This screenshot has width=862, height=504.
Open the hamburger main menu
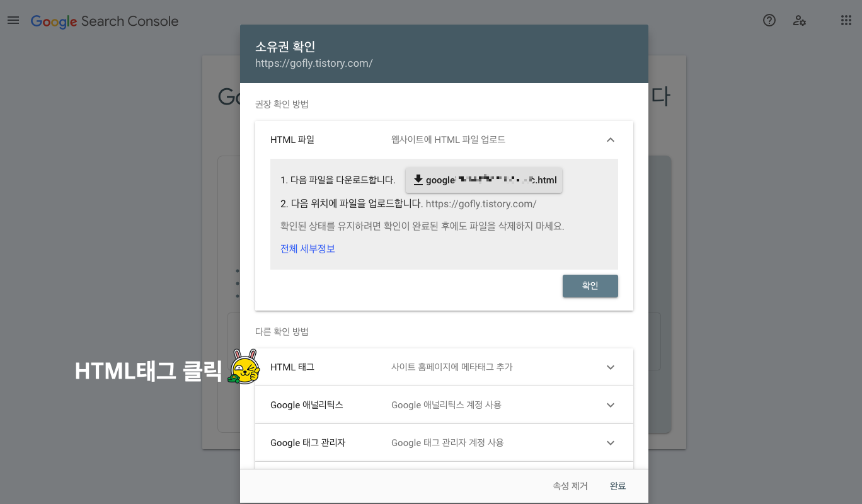[x=13, y=20]
